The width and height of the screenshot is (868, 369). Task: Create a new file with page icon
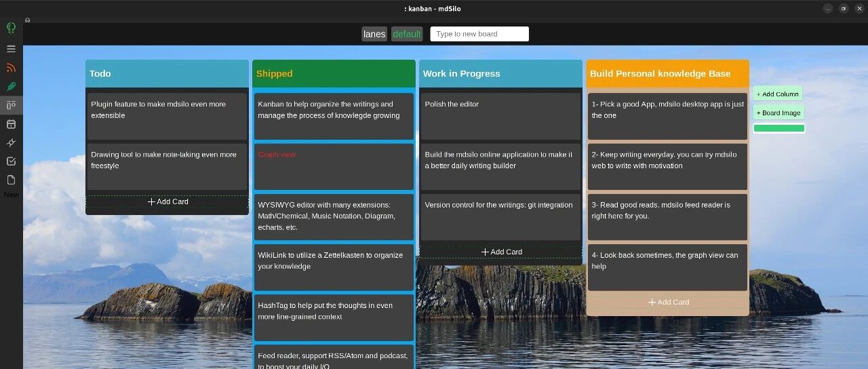coord(11,180)
